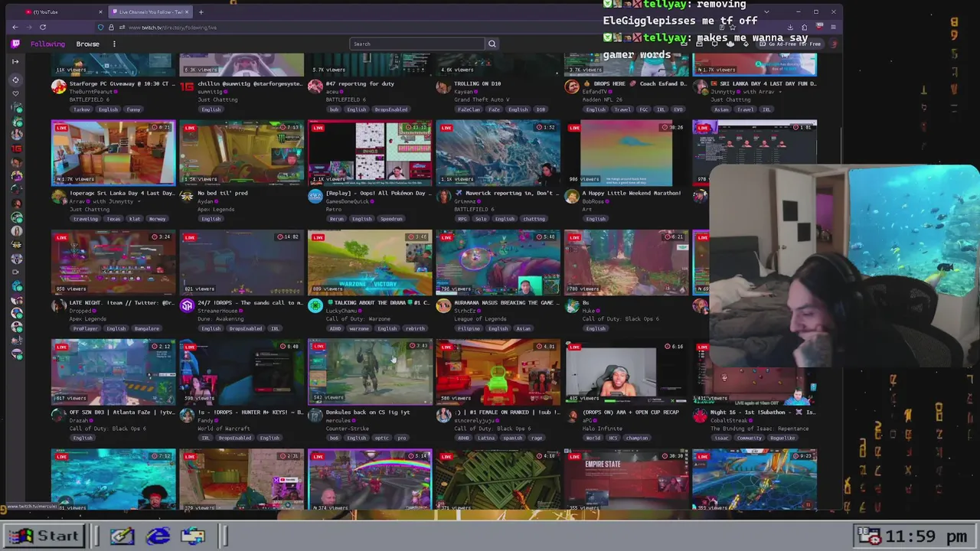Click the taskbar clock 11:59 pm

click(925, 536)
